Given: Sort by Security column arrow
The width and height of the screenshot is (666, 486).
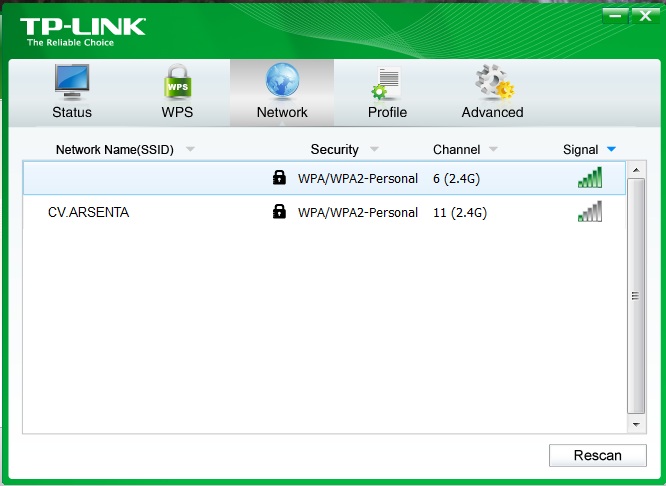Looking at the screenshot, I should (374, 149).
